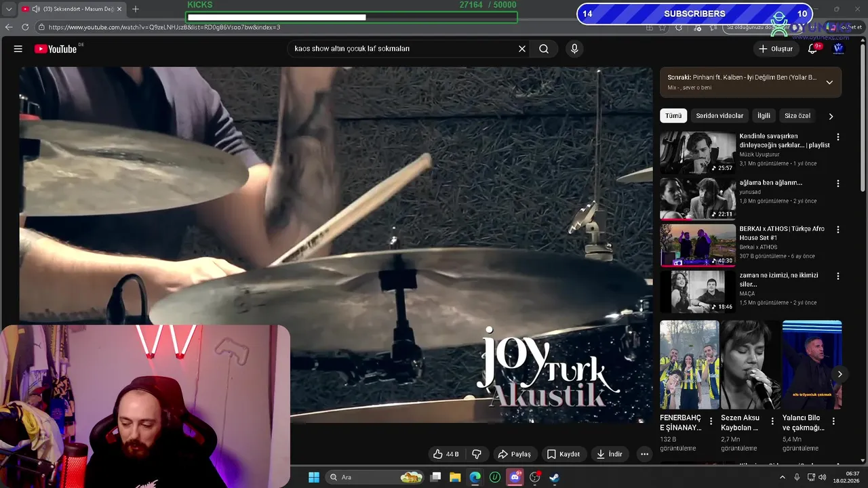The height and width of the screenshot is (488, 868).
Task: Open the 18:46 zaman ne izimizi thumbnail
Action: [x=698, y=291]
